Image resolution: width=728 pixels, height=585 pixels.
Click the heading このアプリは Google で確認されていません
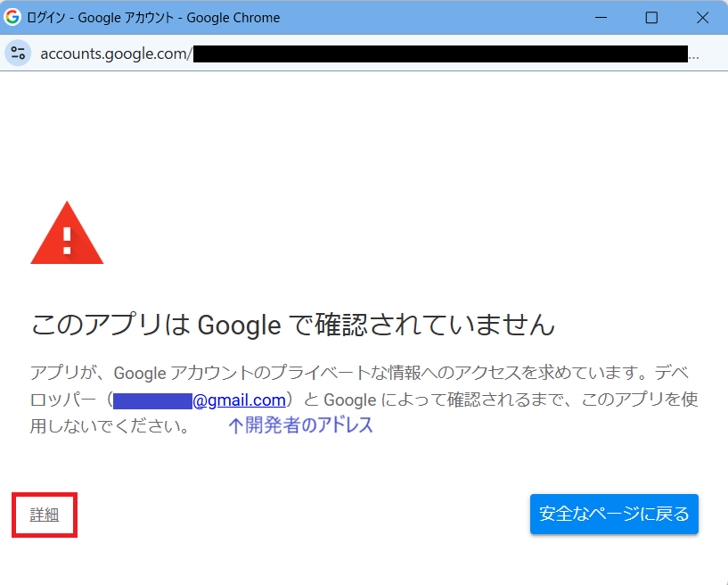tap(293, 325)
